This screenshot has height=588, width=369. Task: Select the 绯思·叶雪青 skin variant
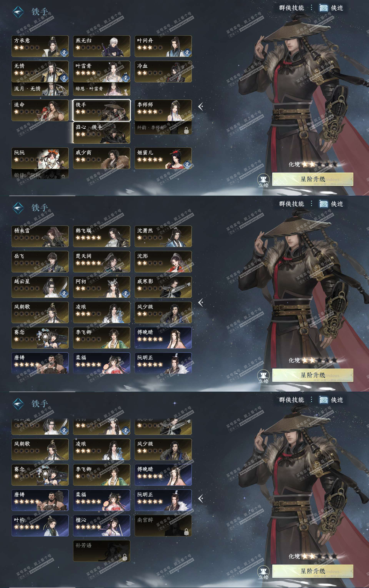click(x=102, y=89)
